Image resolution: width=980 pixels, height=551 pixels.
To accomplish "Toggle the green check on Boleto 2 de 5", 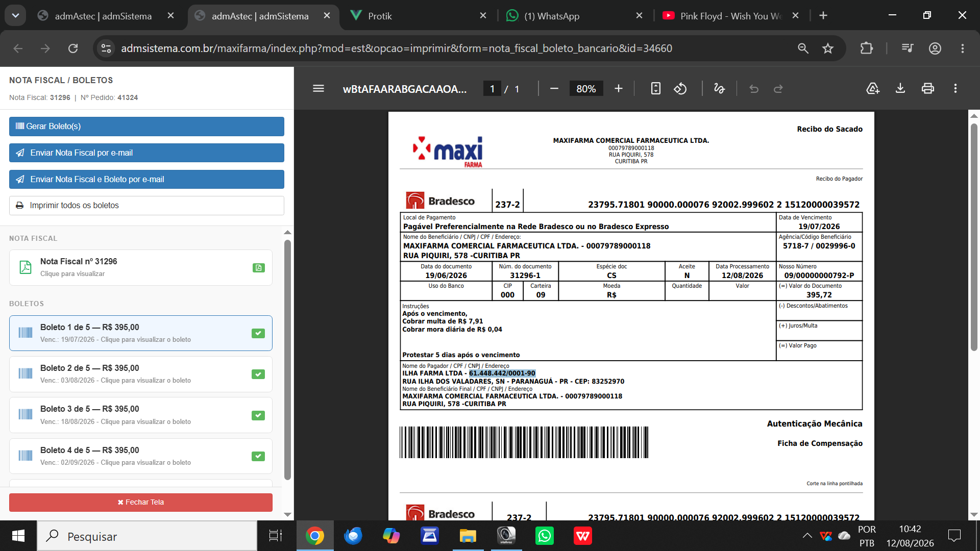I will coord(258,374).
